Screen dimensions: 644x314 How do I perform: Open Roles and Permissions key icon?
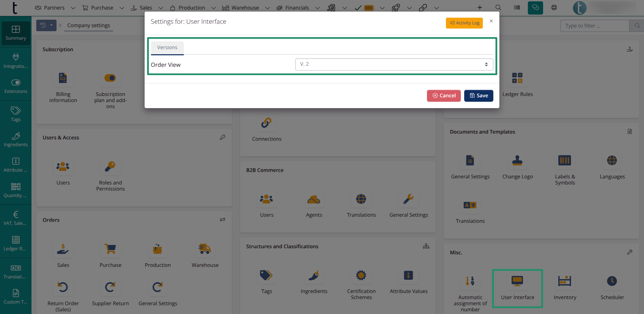[110, 167]
